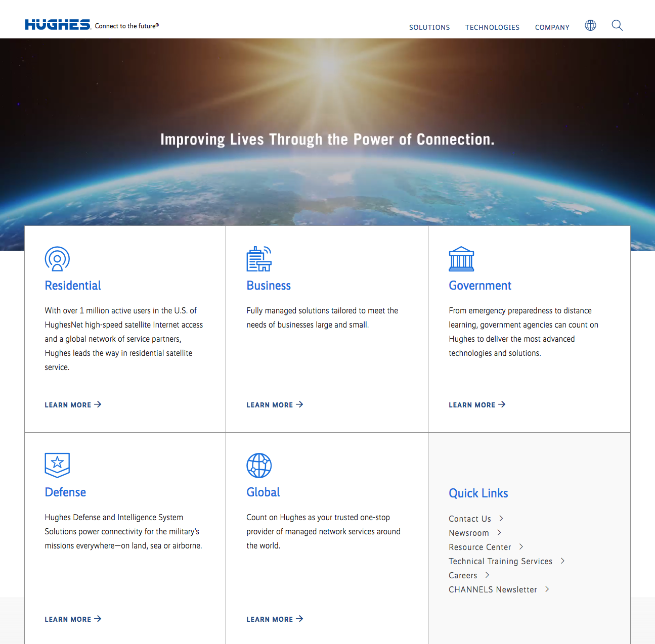This screenshot has height=644, width=655.
Task: Click the Residential description paragraph
Action: pos(124,339)
